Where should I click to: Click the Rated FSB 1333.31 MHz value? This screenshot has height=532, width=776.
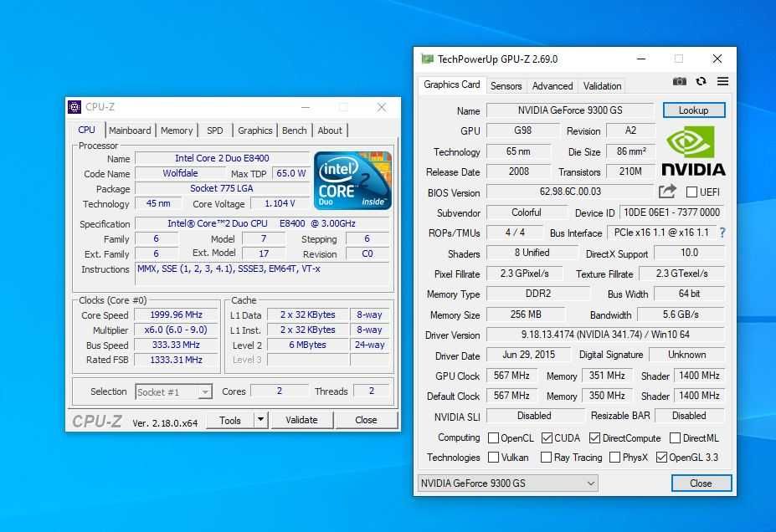[176, 360]
